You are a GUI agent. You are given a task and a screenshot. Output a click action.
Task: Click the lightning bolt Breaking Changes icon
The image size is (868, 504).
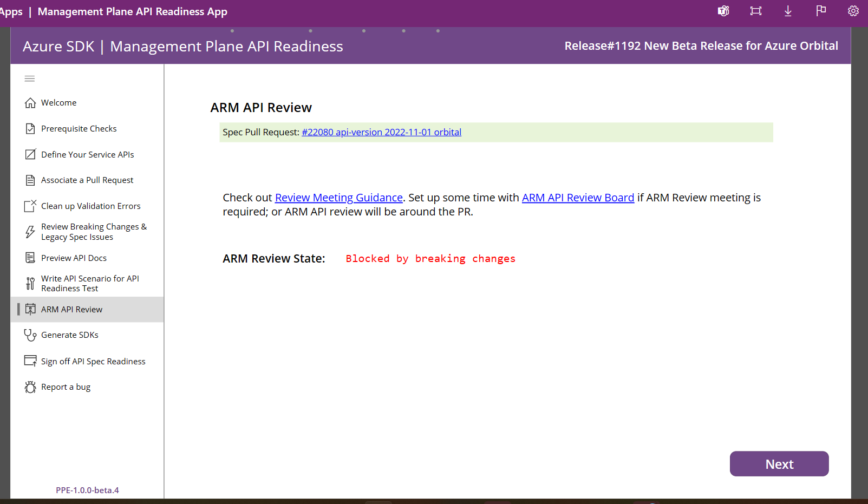(30, 232)
